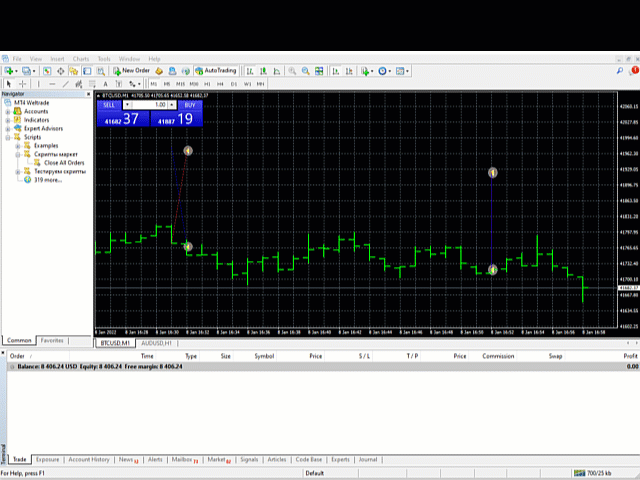Select the text label tool
The width and height of the screenshot is (640, 480).
[x=105, y=84]
